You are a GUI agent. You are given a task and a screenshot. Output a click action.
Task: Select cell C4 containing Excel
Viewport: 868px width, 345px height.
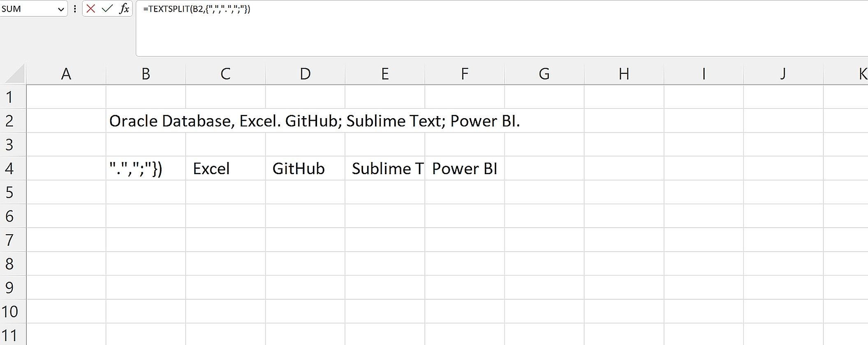tap(225, 168)
